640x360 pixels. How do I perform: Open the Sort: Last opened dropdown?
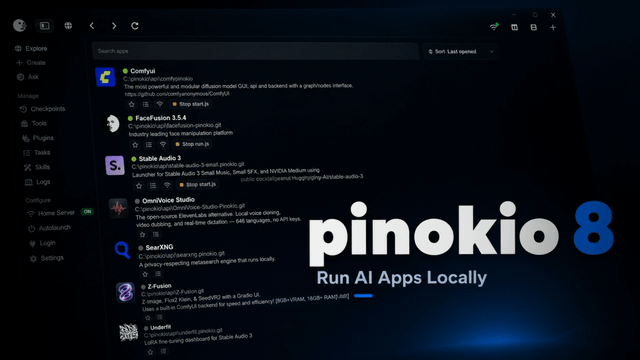tap(460, 52)
